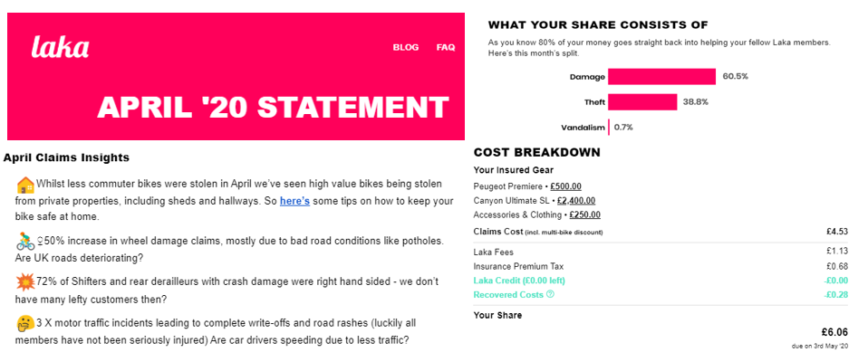
Task: Click the house emoji icon
Action: coord(24,185)
